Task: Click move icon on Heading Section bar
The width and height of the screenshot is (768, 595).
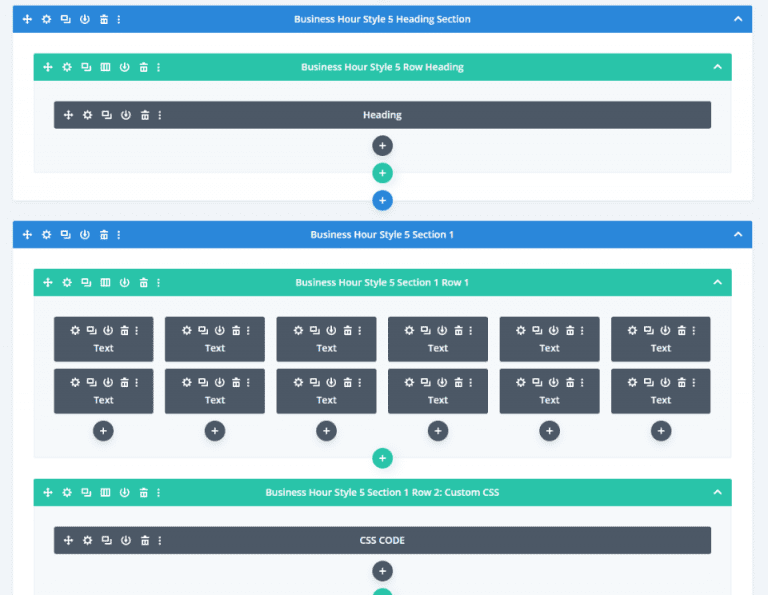Action: pyautogui.click(x=27, y=19)
